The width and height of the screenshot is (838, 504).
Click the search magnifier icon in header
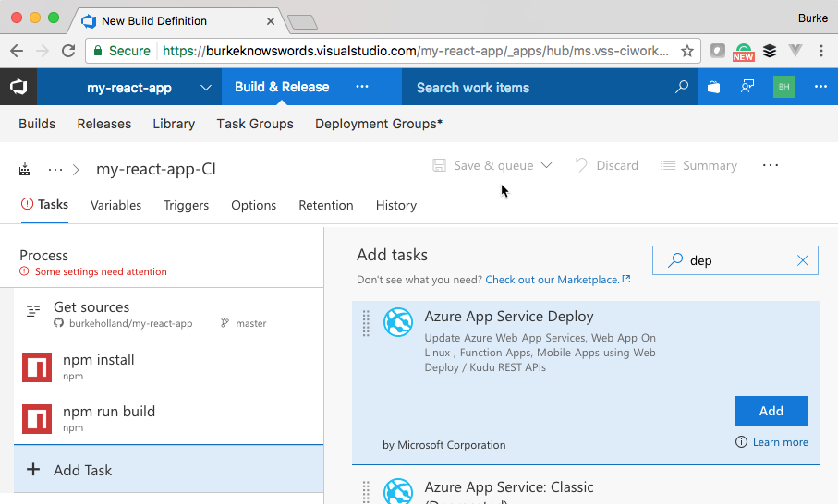click(682, 87)
